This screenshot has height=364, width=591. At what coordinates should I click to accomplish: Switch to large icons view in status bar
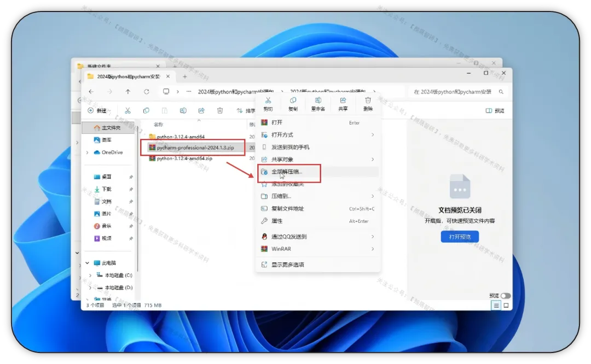tap(506, 306)
